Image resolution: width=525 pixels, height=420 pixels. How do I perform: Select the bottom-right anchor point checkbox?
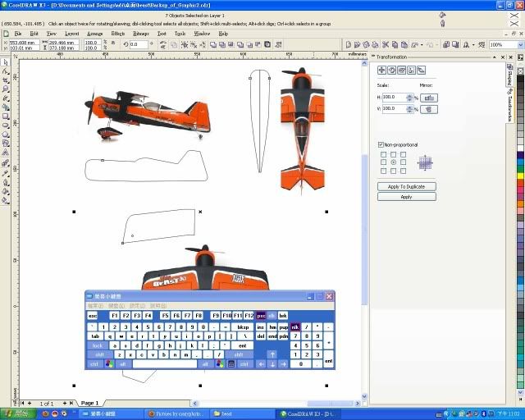pos(403,171)
